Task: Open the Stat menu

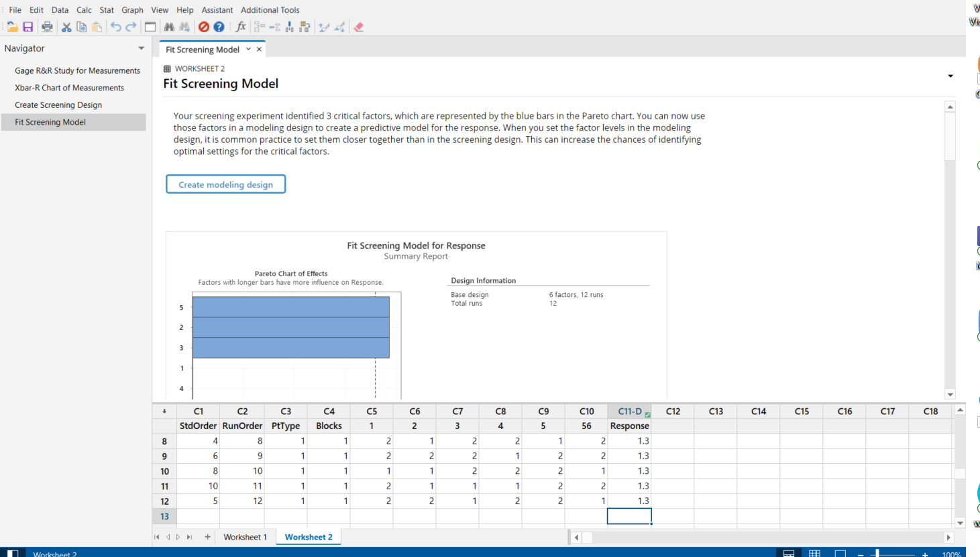Action: (x=106, y=9)
